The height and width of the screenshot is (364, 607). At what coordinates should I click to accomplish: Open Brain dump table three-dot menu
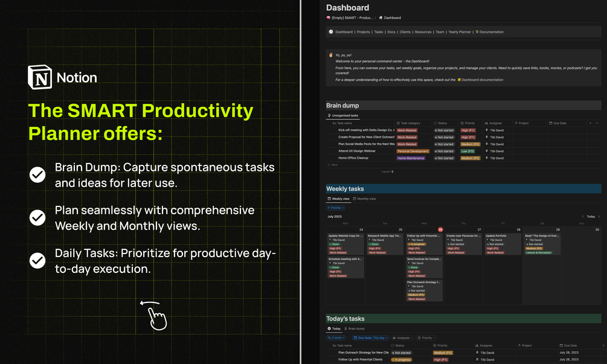[x=597, y=123]
